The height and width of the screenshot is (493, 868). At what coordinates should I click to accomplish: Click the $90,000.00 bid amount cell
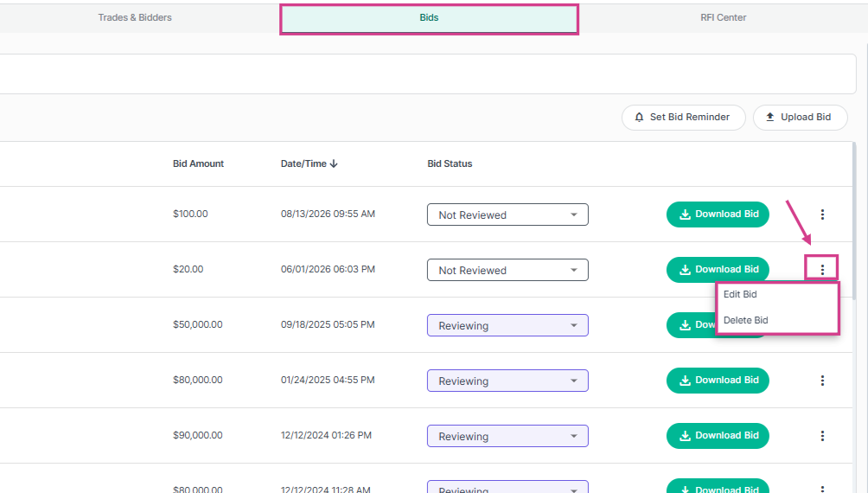point(198,435)
